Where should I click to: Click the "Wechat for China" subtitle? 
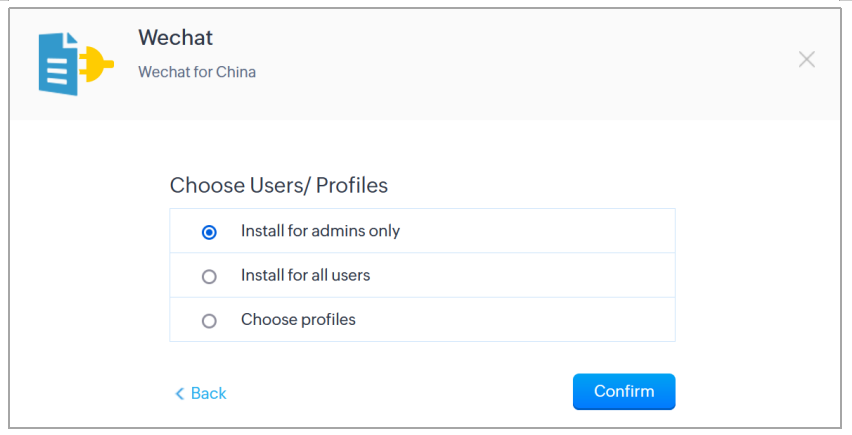coord(197,72)
